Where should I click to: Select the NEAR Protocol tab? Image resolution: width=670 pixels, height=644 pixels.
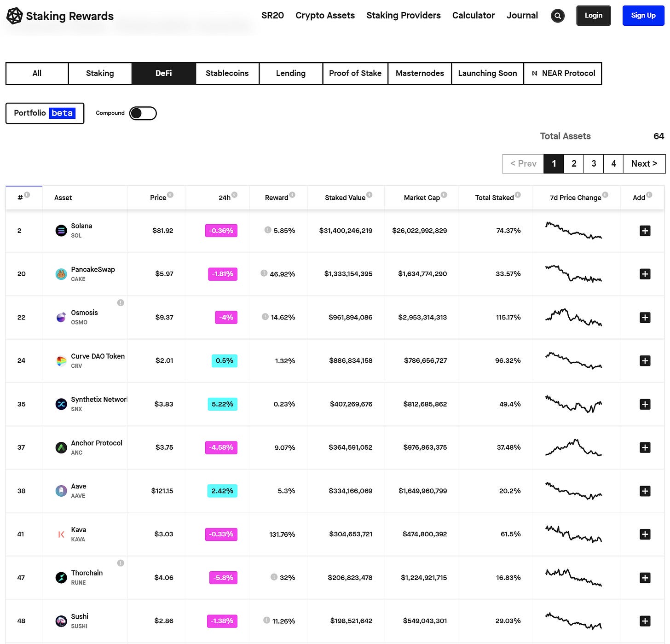point(563,74)
